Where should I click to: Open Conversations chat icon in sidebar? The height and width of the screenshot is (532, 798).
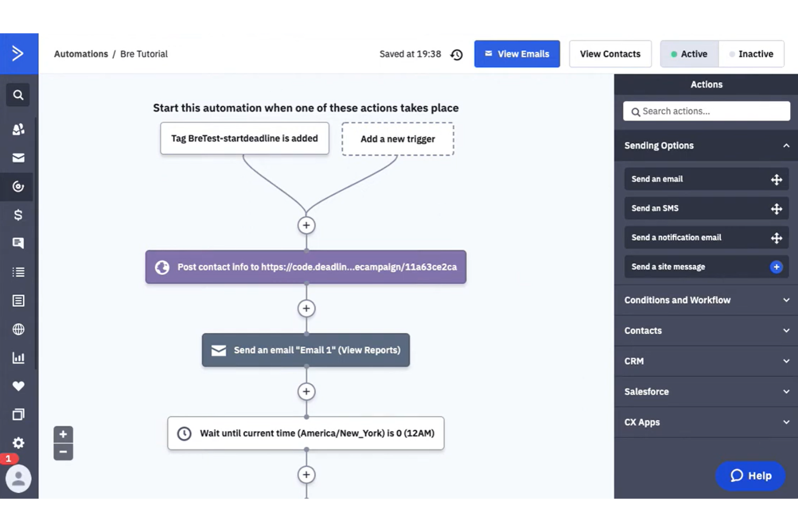pyautogui.click(x=18, y=243)
